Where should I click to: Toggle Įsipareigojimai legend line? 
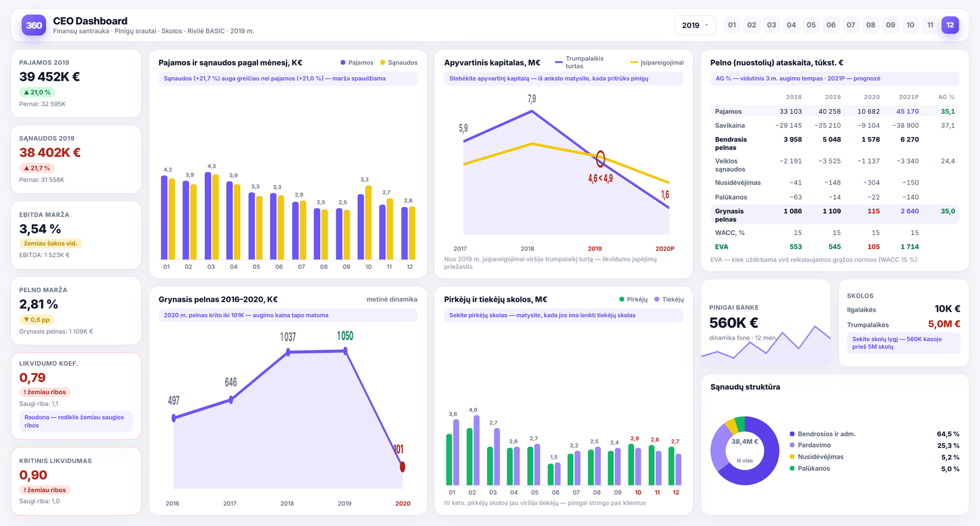click(x=657, y=62)
